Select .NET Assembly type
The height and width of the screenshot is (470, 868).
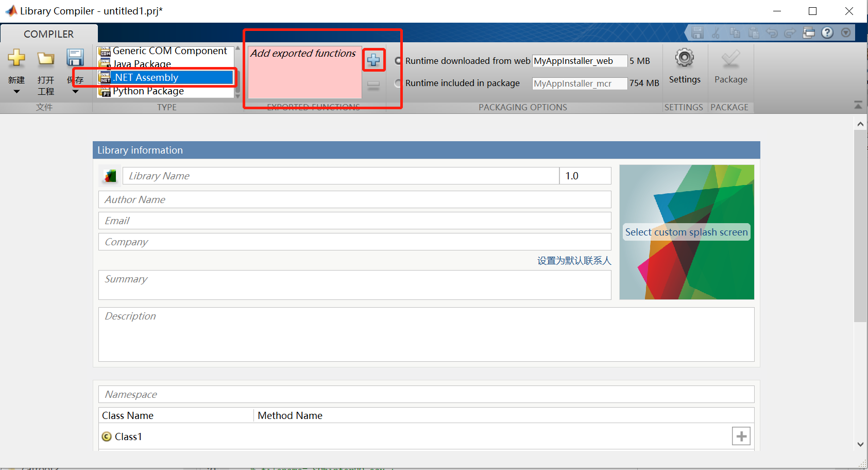point(166,77)
